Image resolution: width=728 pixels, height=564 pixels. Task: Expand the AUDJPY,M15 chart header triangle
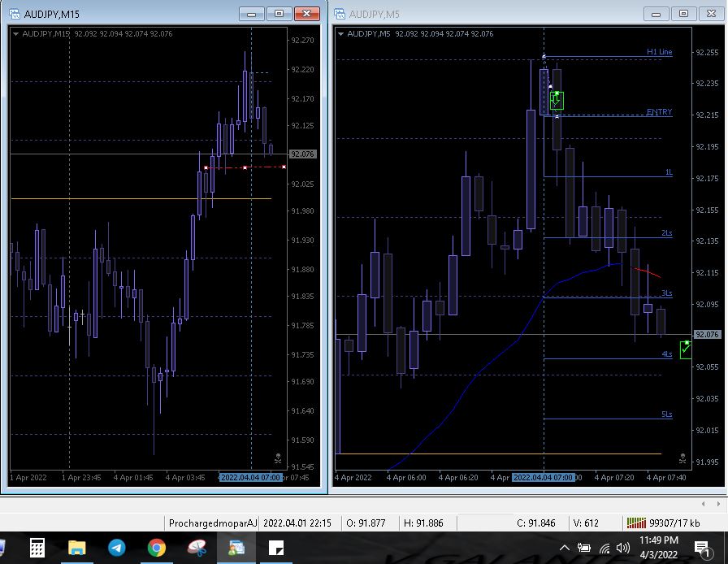15,33
